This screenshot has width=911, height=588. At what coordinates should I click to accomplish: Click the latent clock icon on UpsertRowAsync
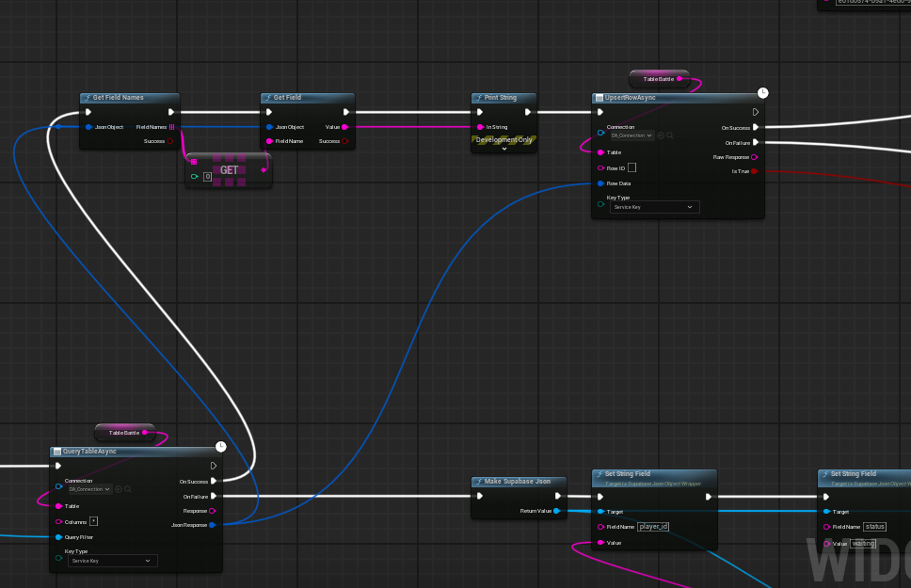tap(763, 92)
